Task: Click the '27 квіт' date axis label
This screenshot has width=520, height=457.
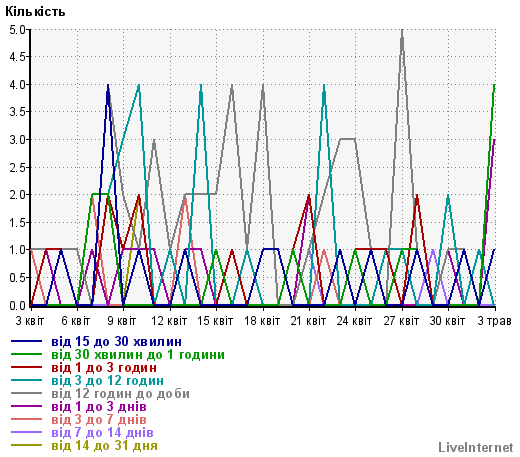Action: coord(401,321)
